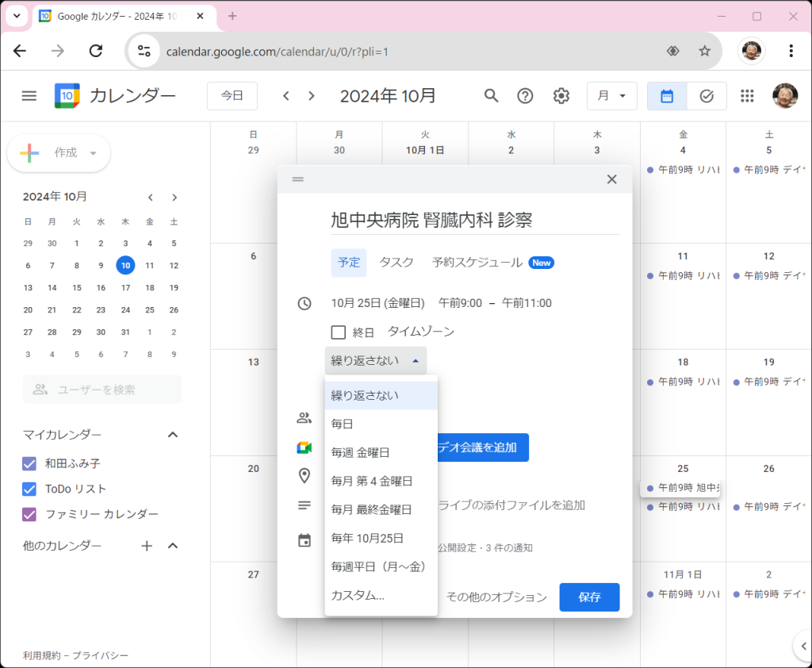Screen dimensions: 812x668
Task: Open the 月 view selector dropdown
Action: click(x=611, y=96)
